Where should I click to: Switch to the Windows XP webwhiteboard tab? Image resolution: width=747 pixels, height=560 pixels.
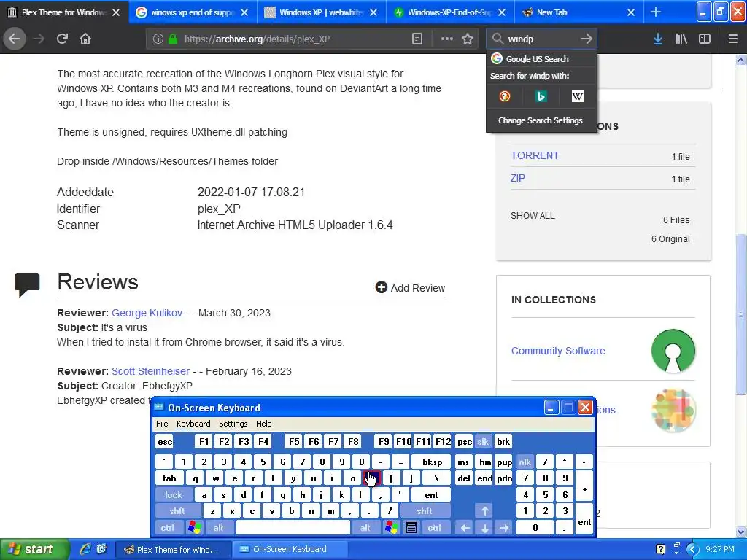pos(321,12)
